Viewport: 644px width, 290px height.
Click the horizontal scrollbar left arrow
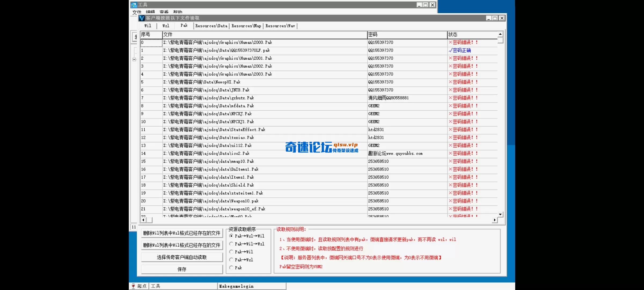point(143,220)
